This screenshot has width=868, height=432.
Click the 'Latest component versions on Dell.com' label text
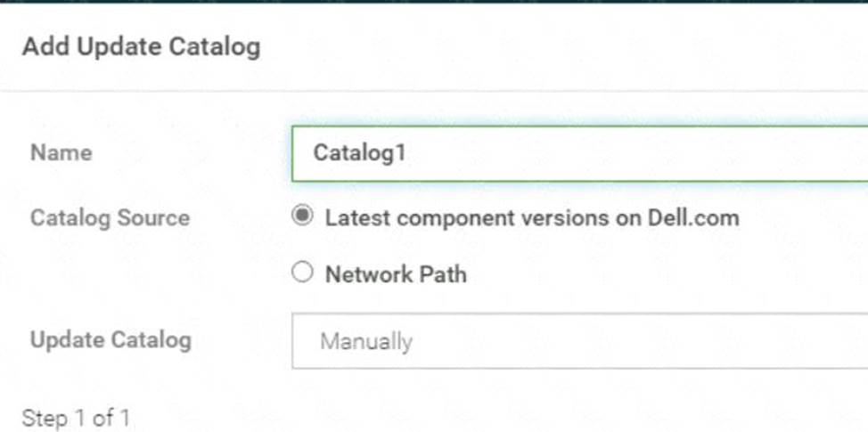pos(531,217)
